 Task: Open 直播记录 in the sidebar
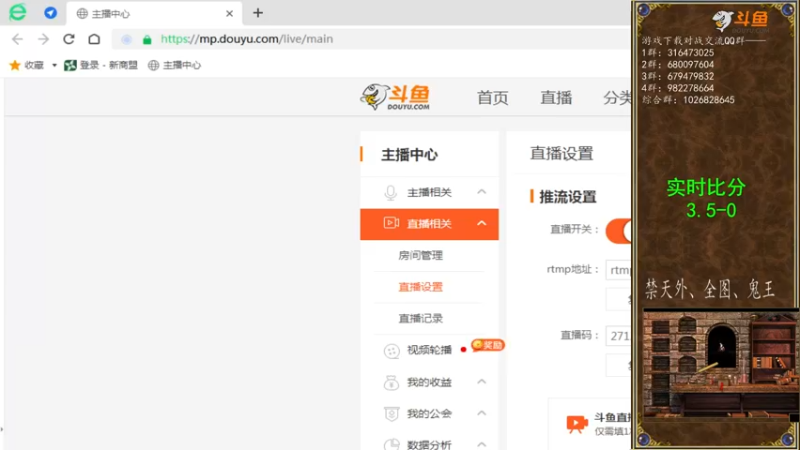[420, 318]
